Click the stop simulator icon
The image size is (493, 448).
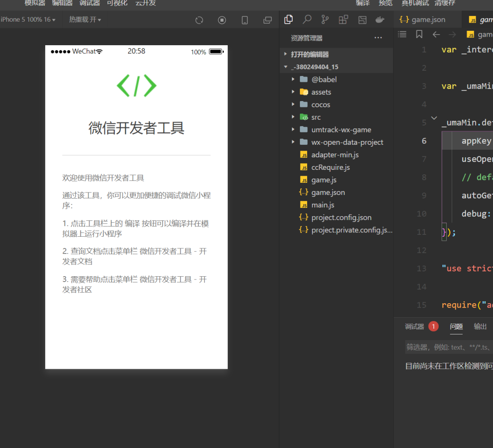[222, 20]
